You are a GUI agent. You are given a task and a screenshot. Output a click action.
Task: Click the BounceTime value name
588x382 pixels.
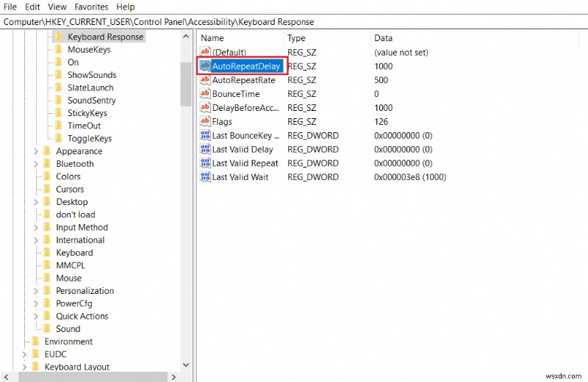point(235,94)
